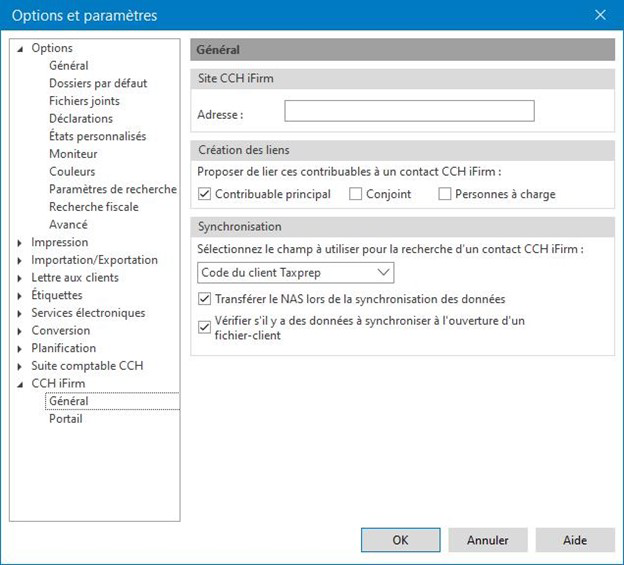Screen dimensions: 624x565
Task: Collapse the CCH iFirm tree node
Action: point(20,385)
